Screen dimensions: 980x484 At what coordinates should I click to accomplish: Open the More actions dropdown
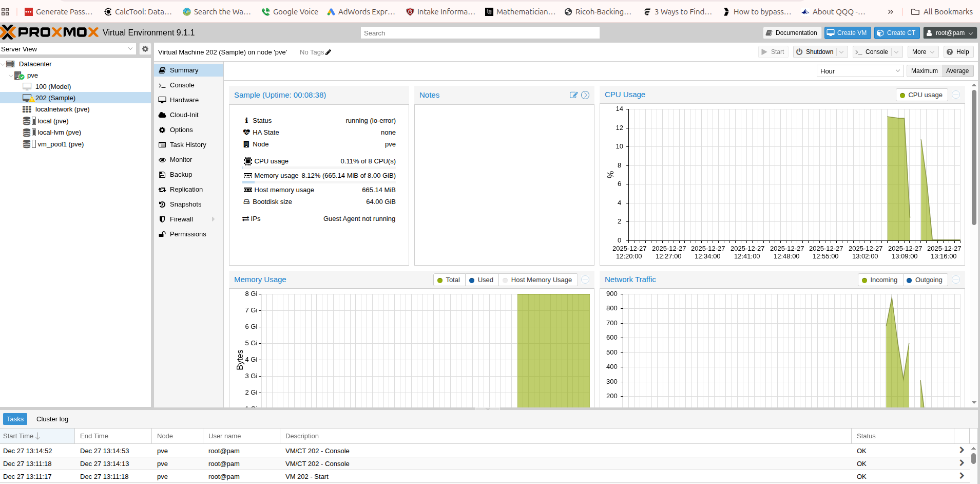point(923,52)
